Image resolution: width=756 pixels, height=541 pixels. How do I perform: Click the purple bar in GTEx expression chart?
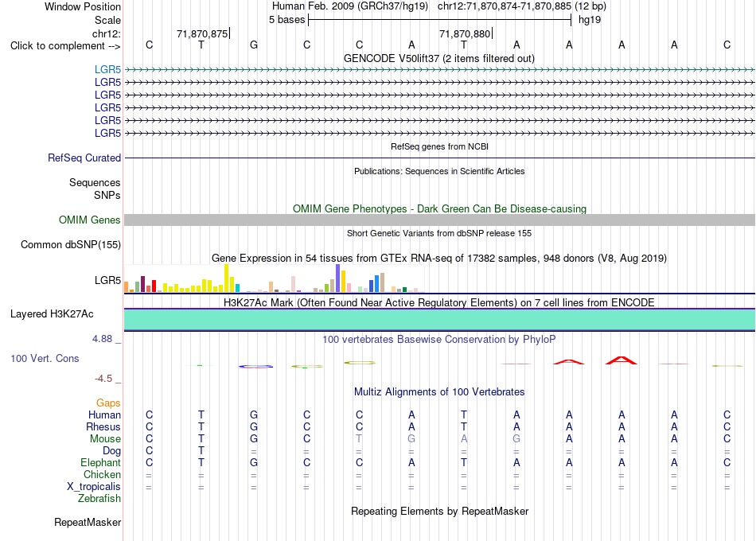pyautogui.click(x=338, y=278)
